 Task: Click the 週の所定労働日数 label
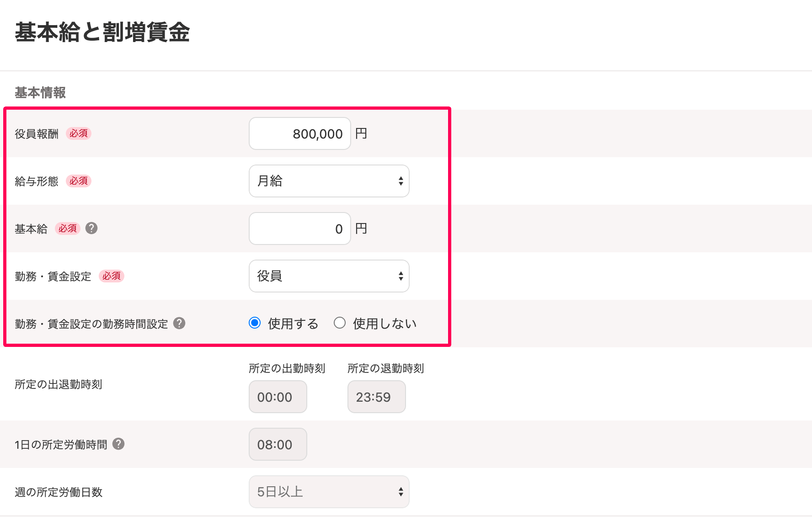[x=59, y=492]
